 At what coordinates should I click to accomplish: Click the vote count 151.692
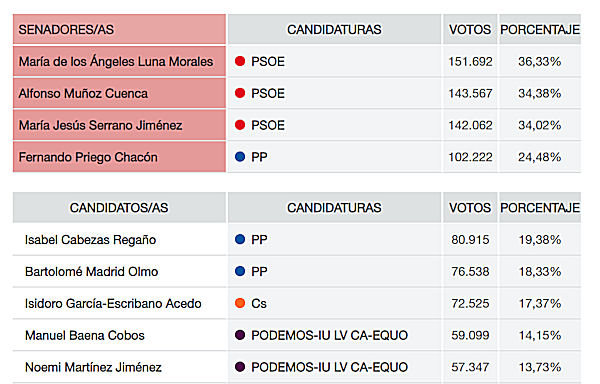click(470, 61)
